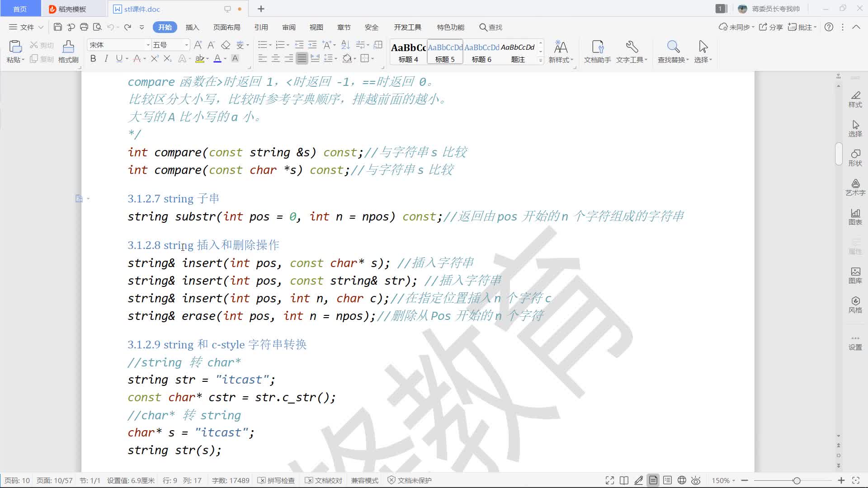Viewport: 868px width, 488px height.
Task: Open the Word Art sidebar panel
Action: tap(855, 187)
